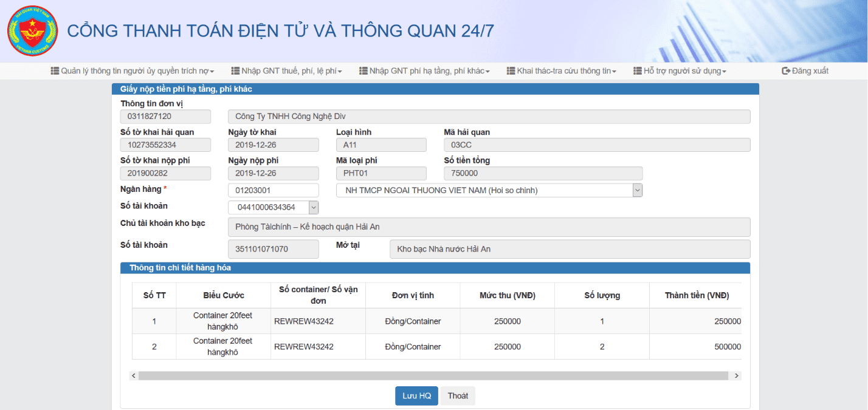Open Nhập GNT phí hạ tầng menu

(x=425, y=71)
